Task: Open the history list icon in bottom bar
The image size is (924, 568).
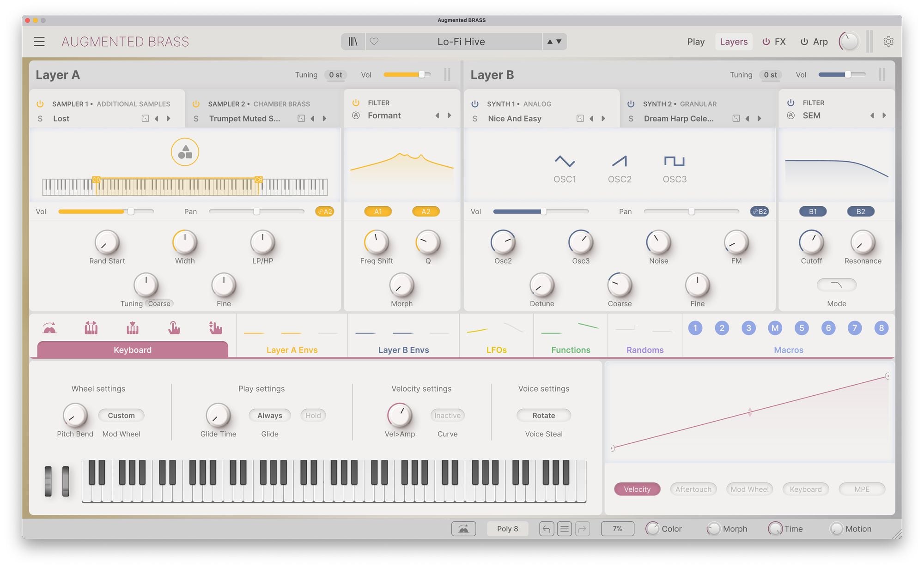Action: point(564,529)
